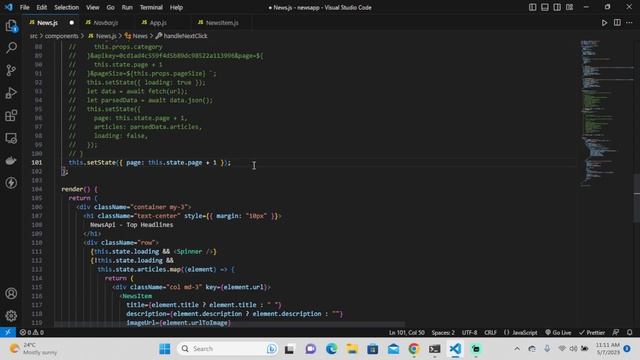Switch to the NewsItem.js tab
The image size is (640, 360).
pos(222,23)
